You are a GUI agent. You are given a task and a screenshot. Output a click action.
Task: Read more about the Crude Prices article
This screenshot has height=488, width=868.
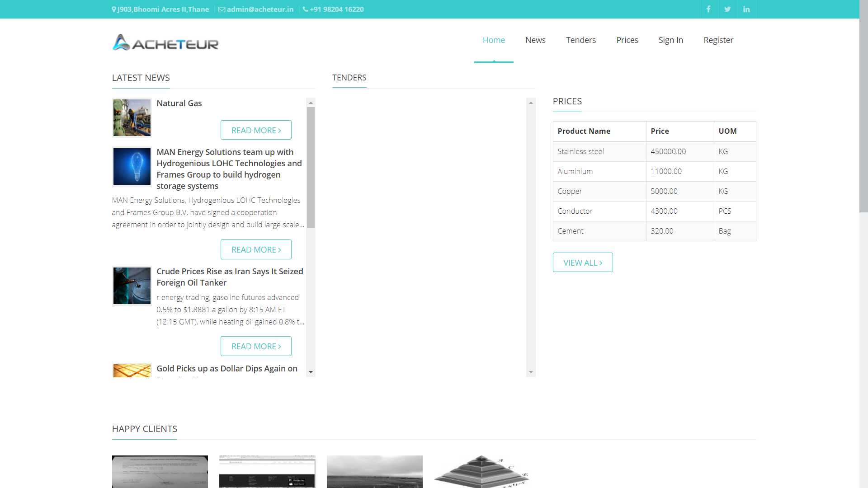click(256, 346)
